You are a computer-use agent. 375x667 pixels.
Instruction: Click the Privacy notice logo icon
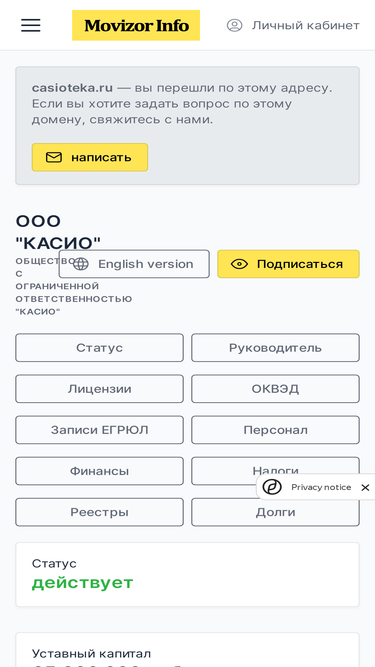pyautogui.click(x=272, y=487)
